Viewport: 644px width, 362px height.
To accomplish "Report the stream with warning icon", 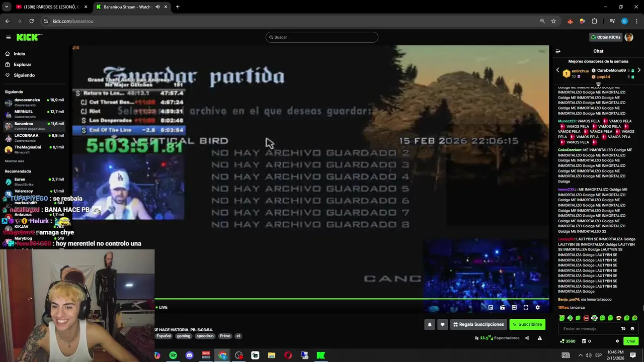I will pyautogui.click(x=539, y=338).
